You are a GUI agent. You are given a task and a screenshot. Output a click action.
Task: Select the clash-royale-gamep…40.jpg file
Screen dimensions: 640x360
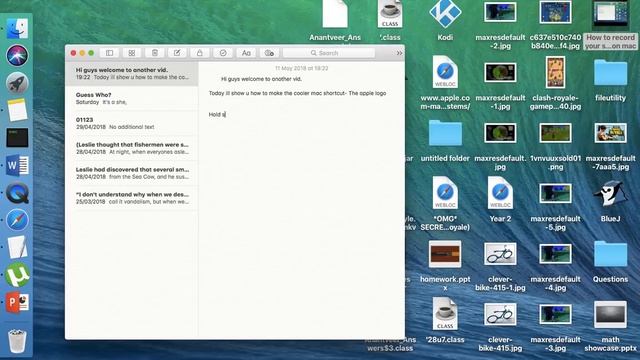[555, 73]
